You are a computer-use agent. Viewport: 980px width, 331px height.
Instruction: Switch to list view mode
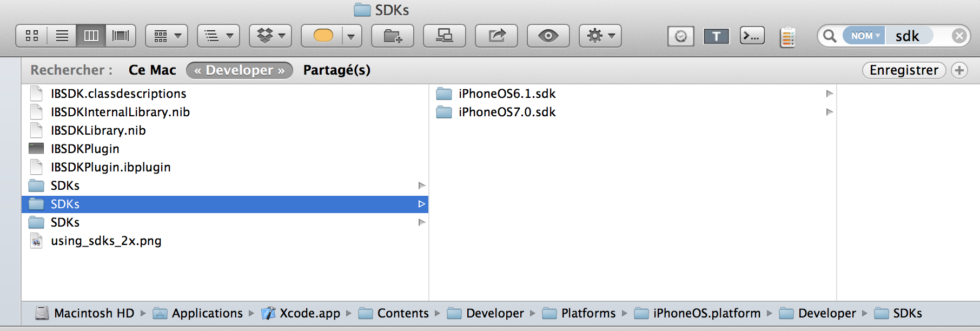tap(62, 36)
